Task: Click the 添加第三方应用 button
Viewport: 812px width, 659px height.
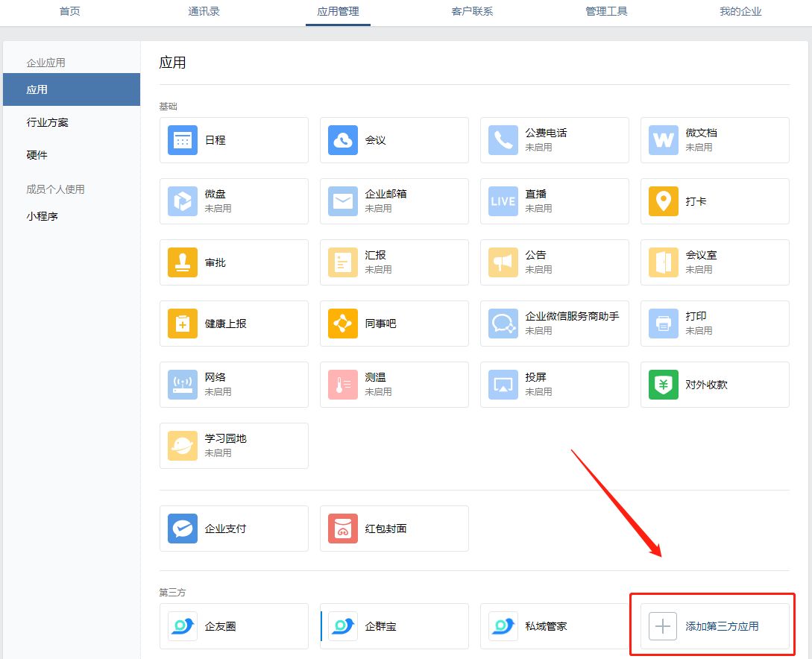Action: [x=714, y=626]
